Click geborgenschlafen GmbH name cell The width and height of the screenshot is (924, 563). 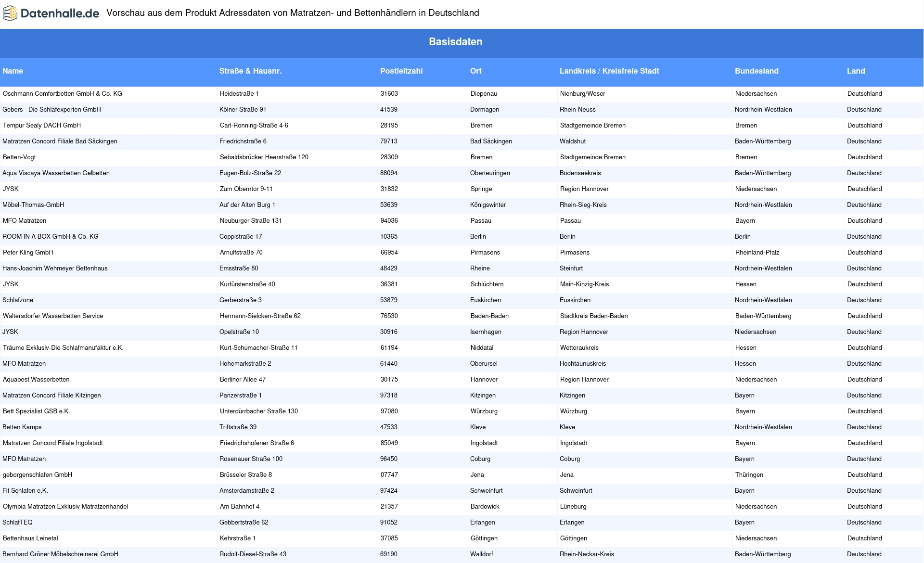[38, 475]
